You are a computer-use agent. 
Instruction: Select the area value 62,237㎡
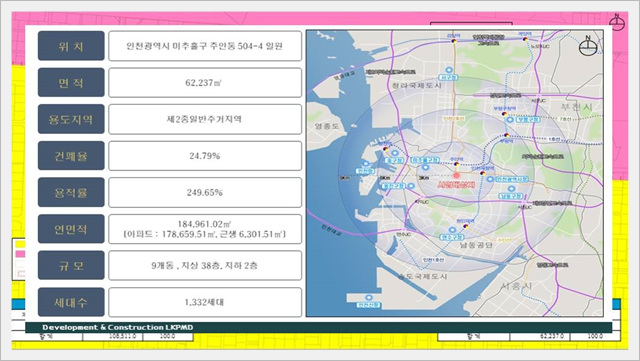[203, 83]
